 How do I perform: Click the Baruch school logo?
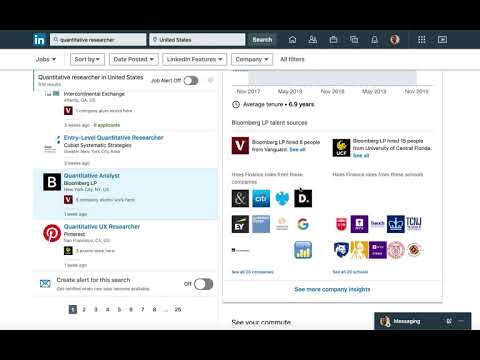tap(377, 223)
